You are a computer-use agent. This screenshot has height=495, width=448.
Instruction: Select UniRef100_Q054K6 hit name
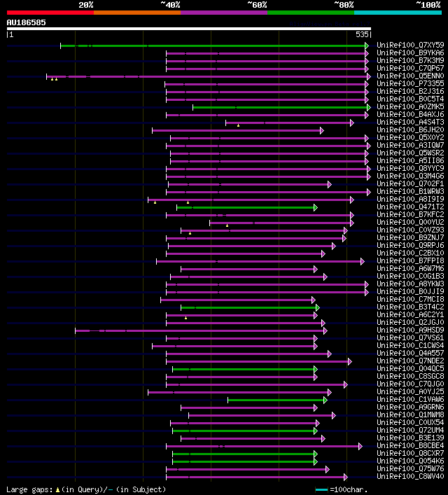pyautogui.click(x=410, y=461)
